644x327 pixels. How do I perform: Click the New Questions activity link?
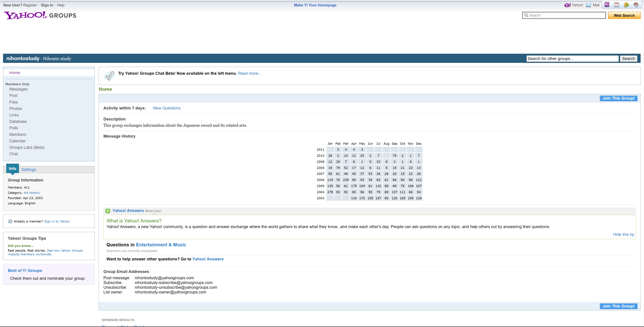pyautogui.click(x=167, y=108)
